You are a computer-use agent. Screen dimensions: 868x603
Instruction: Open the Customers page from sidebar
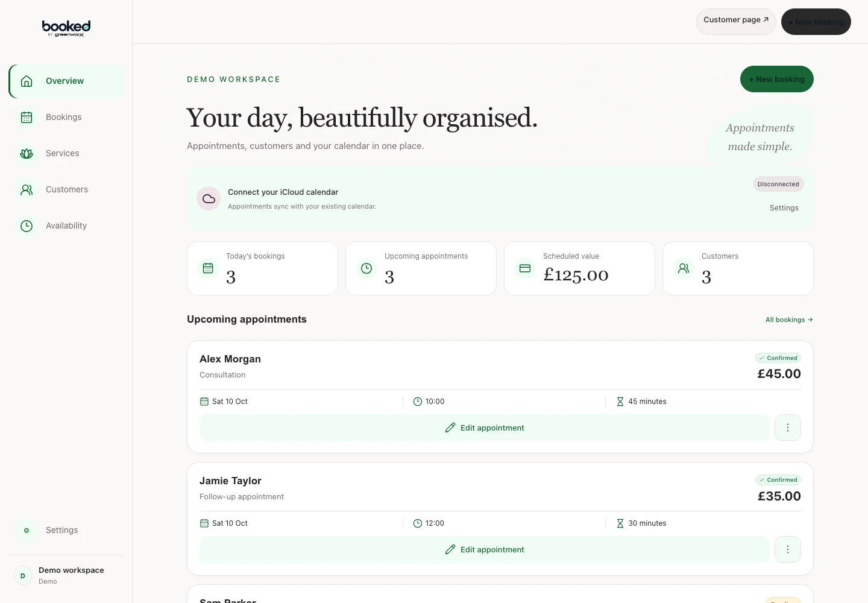click(66, 189)
